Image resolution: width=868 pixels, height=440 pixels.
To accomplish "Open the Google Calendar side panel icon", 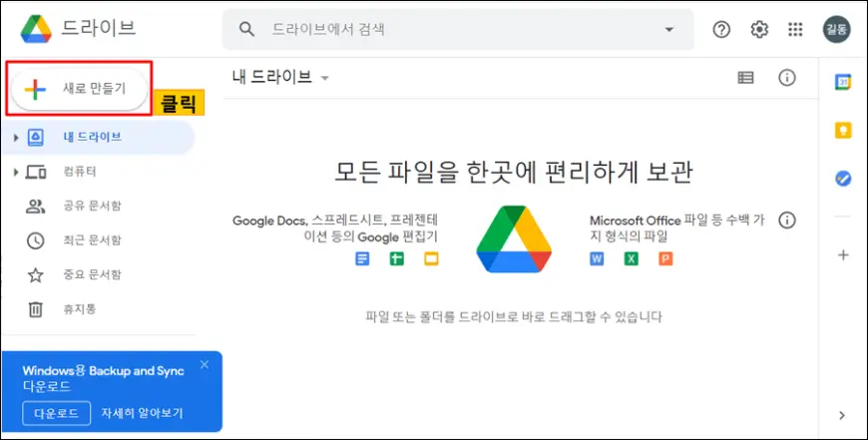I will (843, 82).
